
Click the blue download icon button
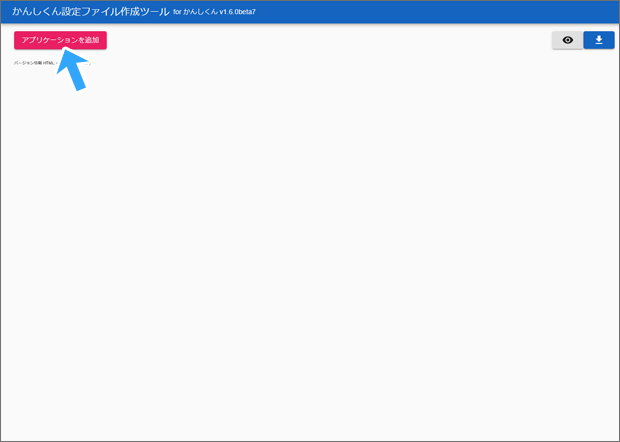click(x=599, y=40)
